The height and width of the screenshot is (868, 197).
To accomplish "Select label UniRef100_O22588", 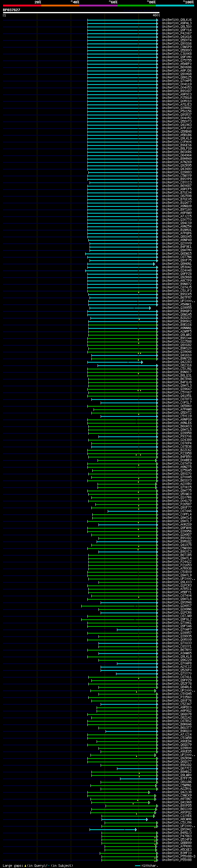I will click(177, 342).
